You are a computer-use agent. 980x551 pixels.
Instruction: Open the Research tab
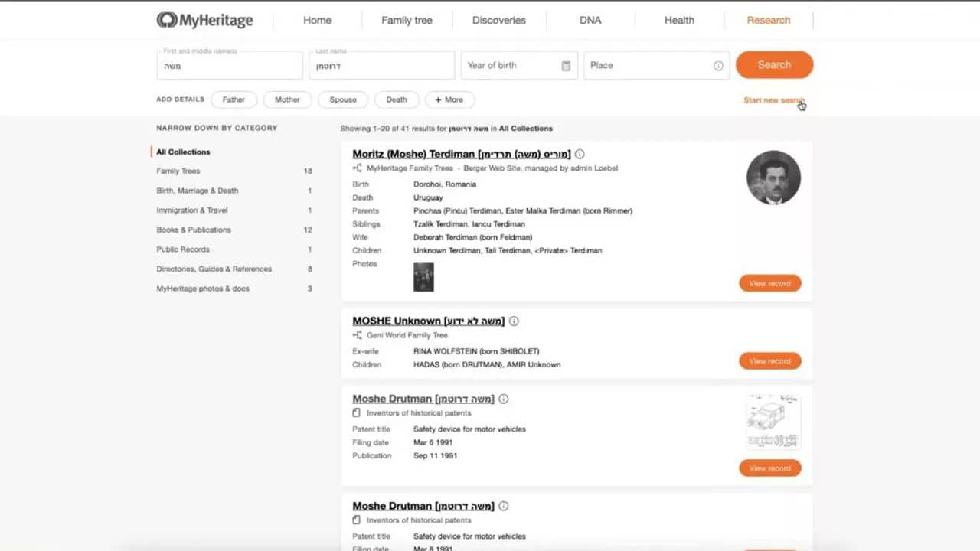coord(768,21)
